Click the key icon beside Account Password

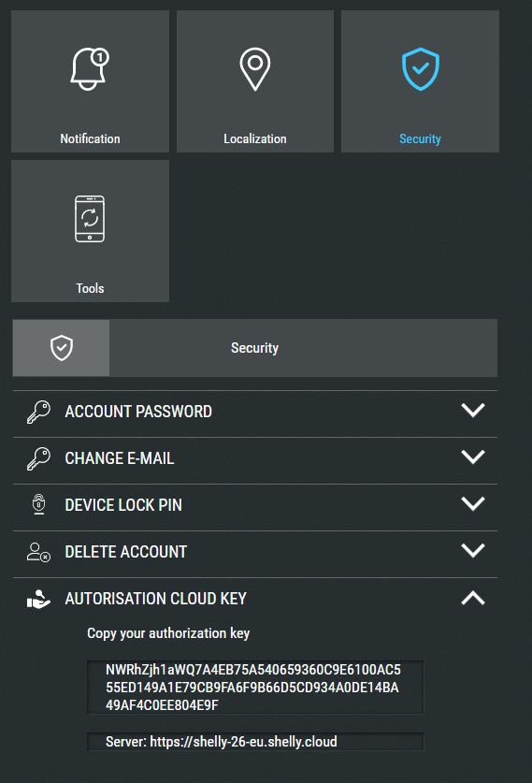click(38, 412)
